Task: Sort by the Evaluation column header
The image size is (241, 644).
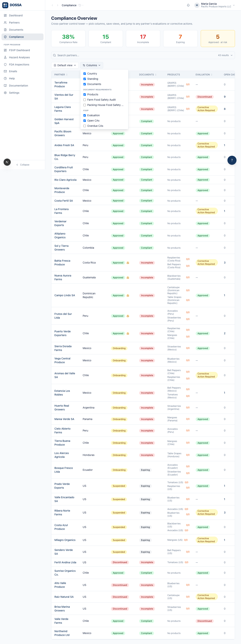Action: pyautogui.click(x=204, y=74)
